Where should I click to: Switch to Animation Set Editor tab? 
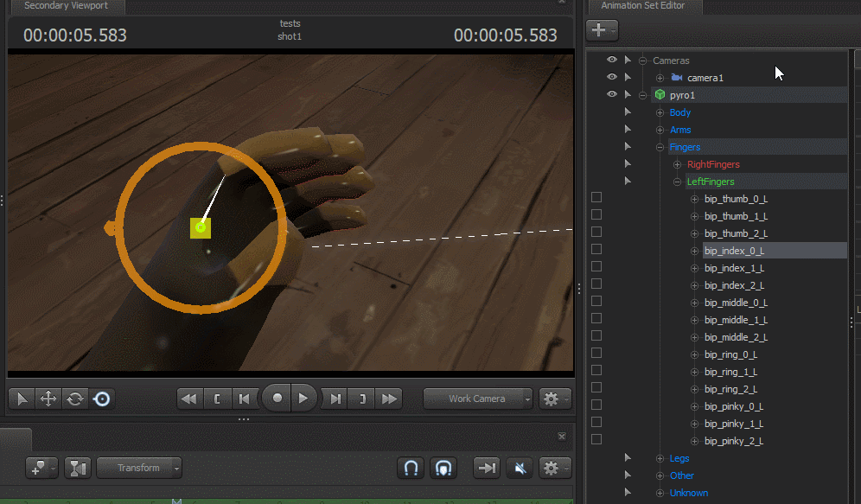click(x=643, y=5)
